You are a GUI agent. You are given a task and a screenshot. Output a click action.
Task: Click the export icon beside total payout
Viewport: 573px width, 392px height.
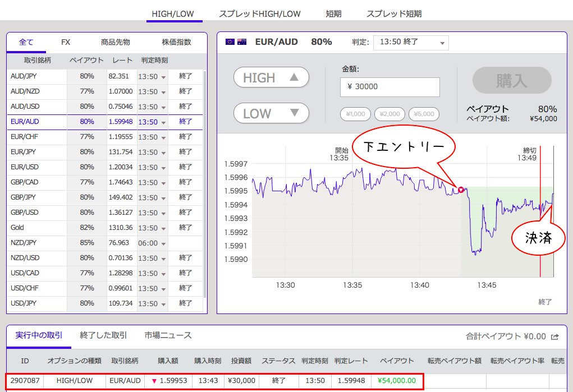click(555, 337)
